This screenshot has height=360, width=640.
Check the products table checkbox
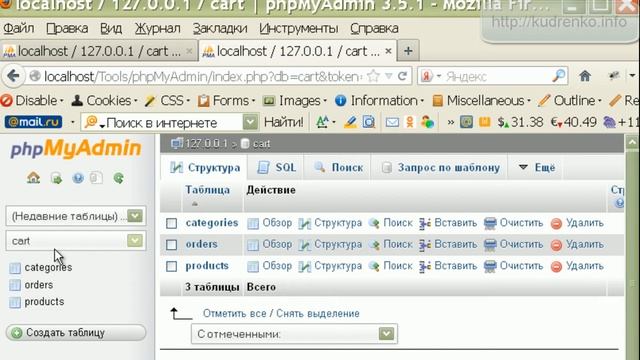[171, 266]
